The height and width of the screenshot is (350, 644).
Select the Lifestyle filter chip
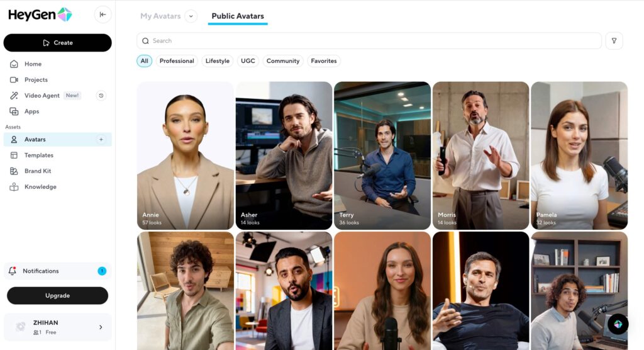pos(217,61)
